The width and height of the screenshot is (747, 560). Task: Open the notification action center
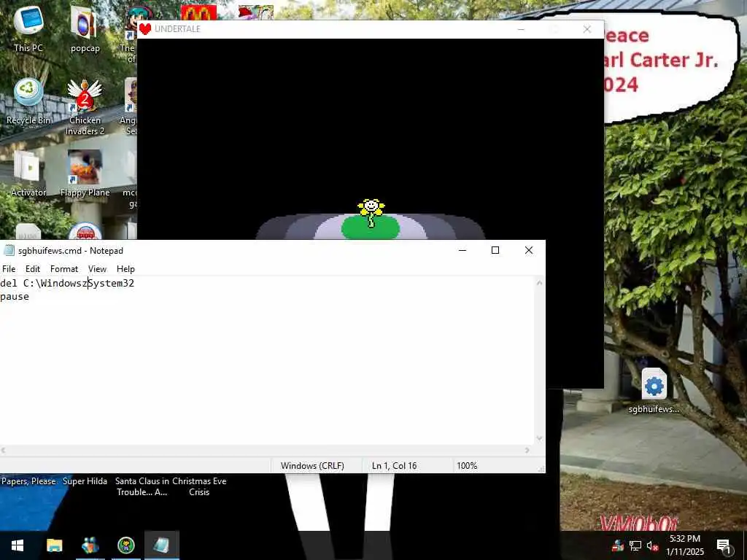coord(723,545)
